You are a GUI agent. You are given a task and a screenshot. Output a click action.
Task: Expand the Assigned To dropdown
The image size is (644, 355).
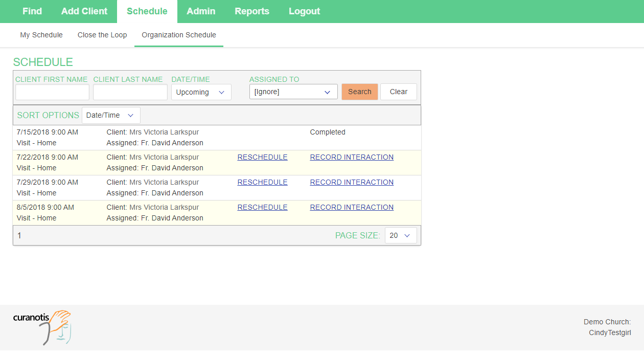[293, 92]
